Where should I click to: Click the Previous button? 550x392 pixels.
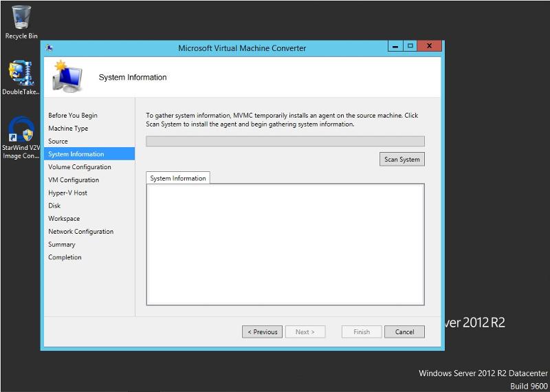(x=262, y=331)
